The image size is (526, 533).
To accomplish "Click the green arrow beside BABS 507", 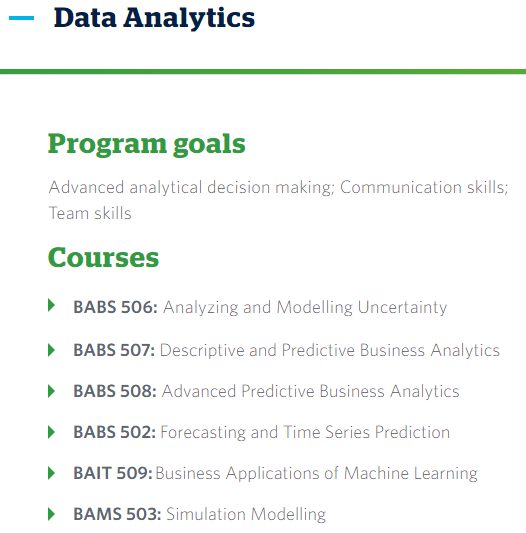I will click(x=51, y=350).
